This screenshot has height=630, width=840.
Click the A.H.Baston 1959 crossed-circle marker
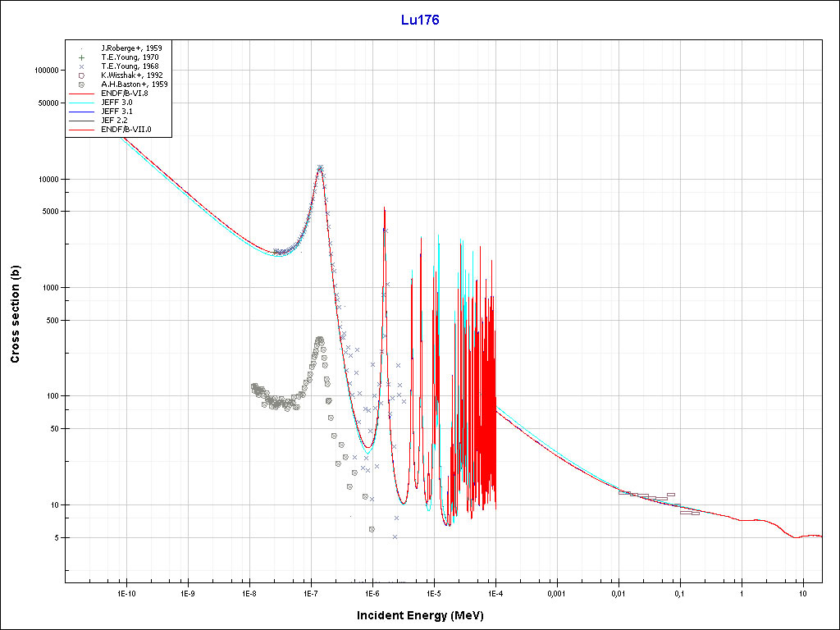pos(81,84)
